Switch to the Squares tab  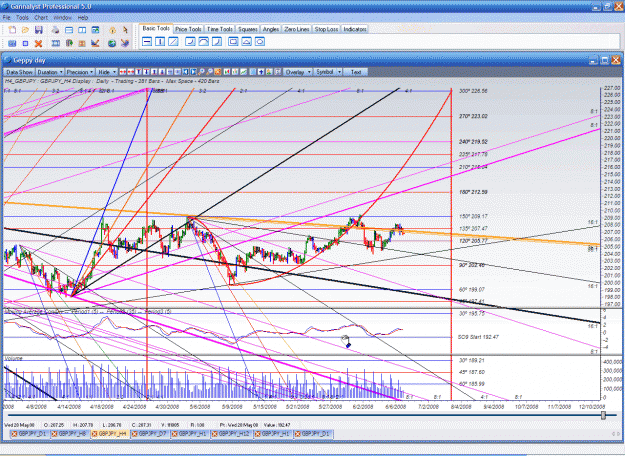point(248,29)
